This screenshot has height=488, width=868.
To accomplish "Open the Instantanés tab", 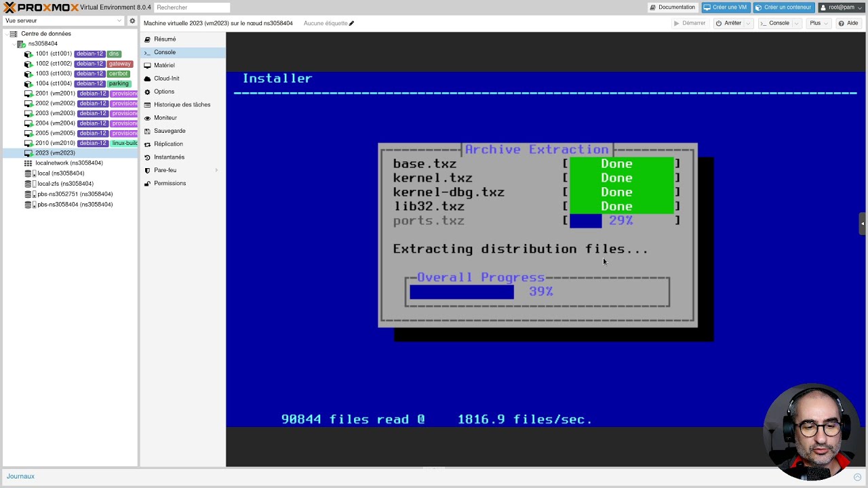I will pyautogui.click(x=183, y=157).
